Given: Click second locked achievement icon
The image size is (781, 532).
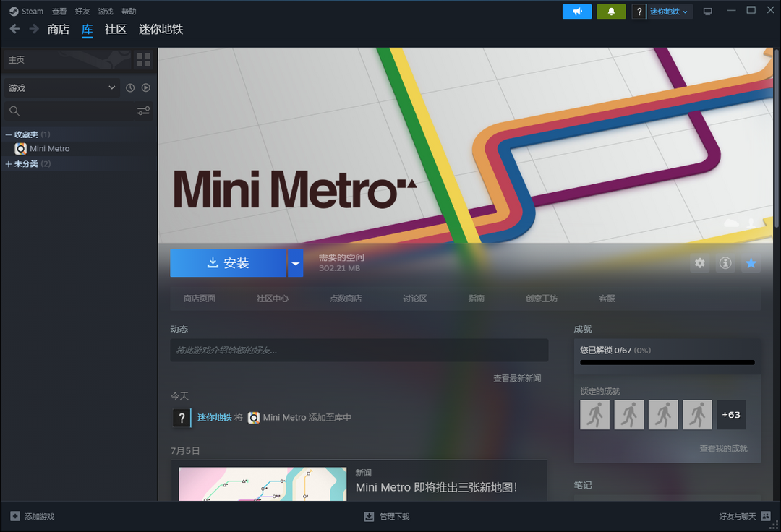Looking at the screenshot, I should pos(629,415).
